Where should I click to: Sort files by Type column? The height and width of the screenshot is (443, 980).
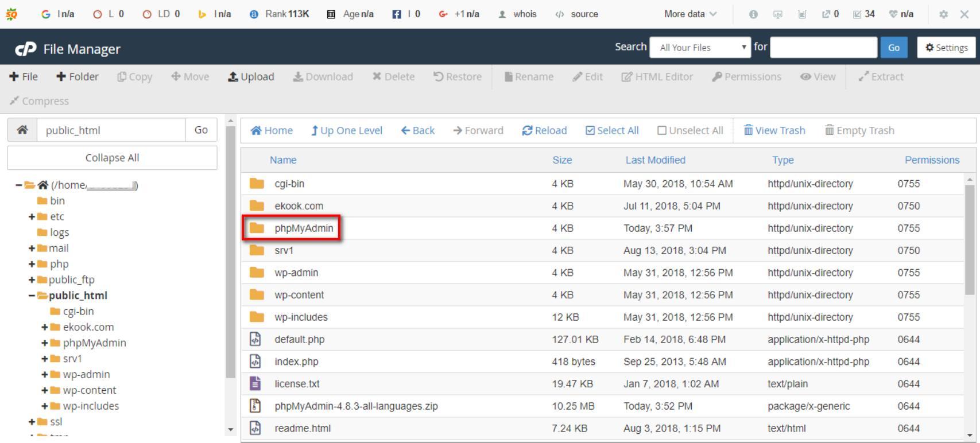coord(783,160)
